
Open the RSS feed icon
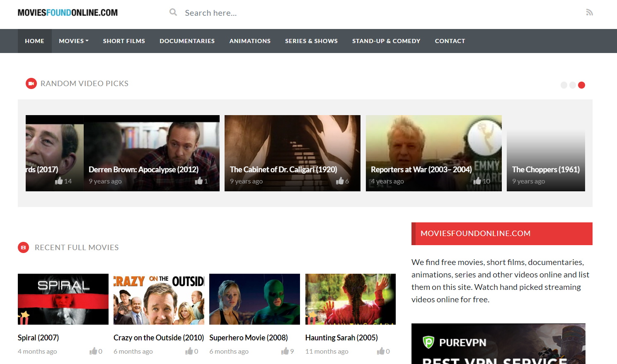click(589, 12)
